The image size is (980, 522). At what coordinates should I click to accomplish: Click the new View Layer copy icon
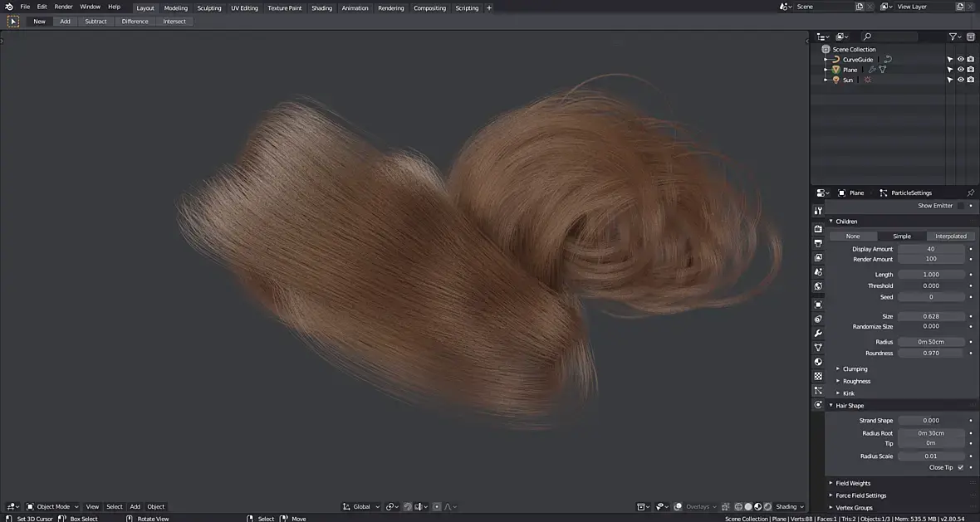pyautogui.click(x=960, y=7)
